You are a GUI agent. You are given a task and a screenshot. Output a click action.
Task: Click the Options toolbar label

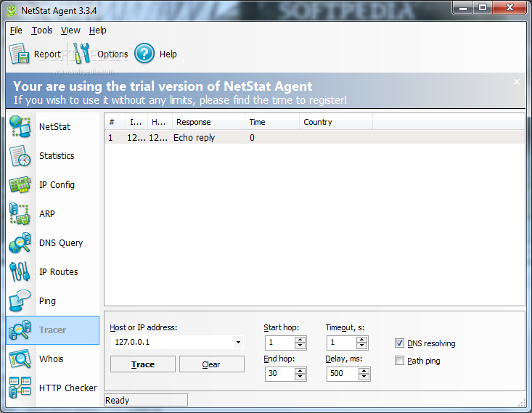coord(112,54)
